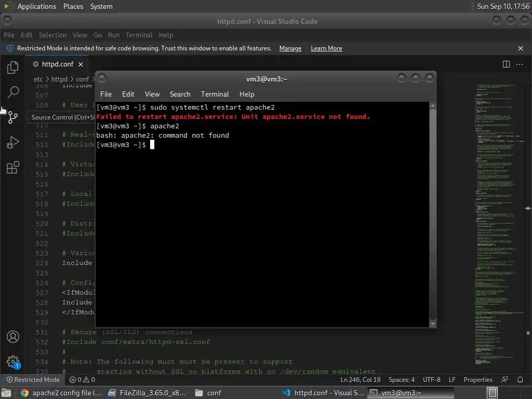Open the notifications bell in status bar

click(520, 380)
